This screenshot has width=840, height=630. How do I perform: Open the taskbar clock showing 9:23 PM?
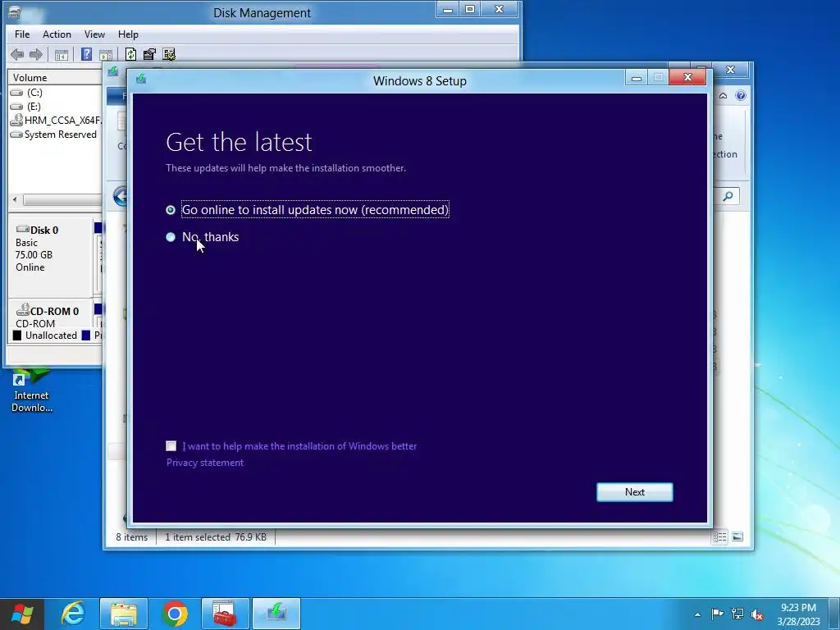point(798,614)
